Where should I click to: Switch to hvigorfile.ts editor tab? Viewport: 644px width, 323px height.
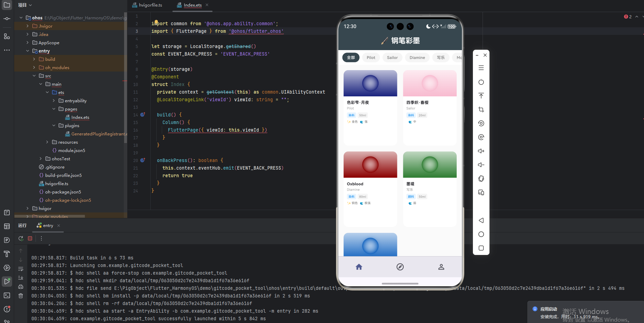(x=147, y=5)
